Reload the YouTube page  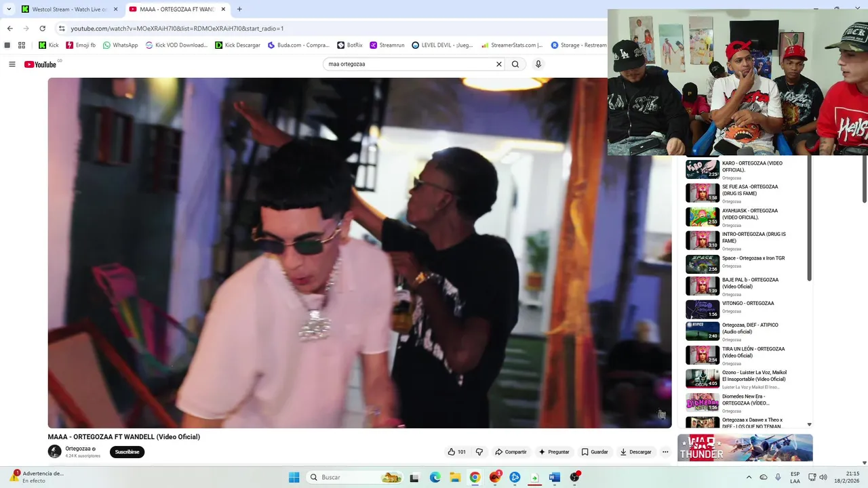pyautogui.click(x=43, y=28)
